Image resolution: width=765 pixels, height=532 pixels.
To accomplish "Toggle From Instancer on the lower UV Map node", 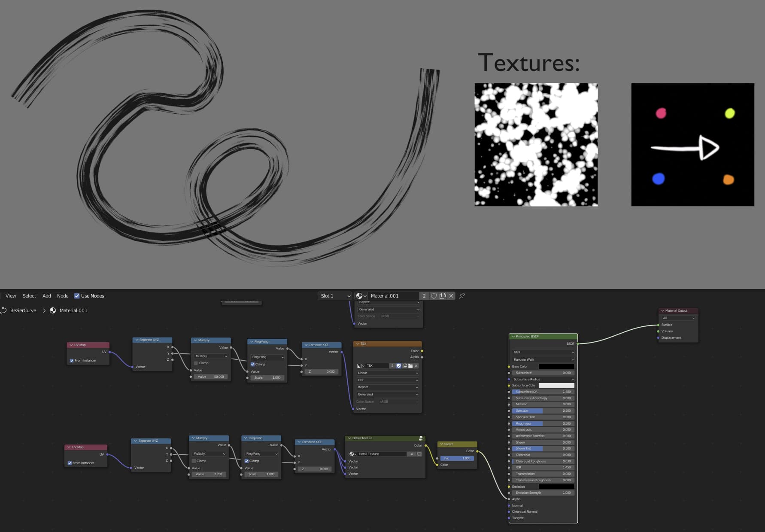I will coord(70,463).
